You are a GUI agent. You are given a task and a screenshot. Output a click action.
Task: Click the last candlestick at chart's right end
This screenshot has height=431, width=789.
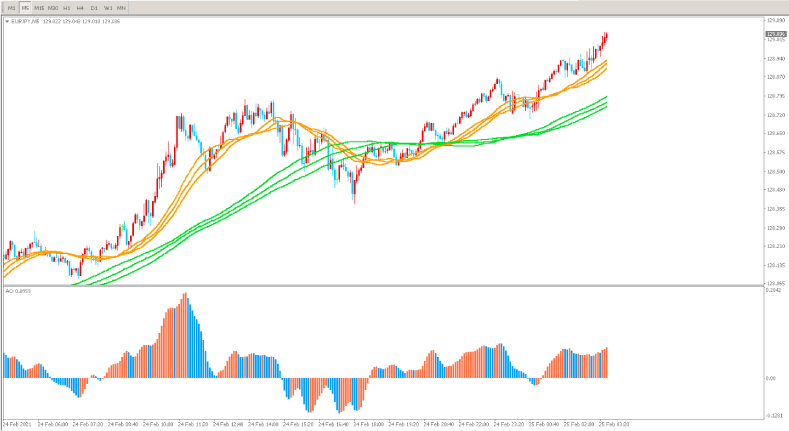(x=606, y=37)
